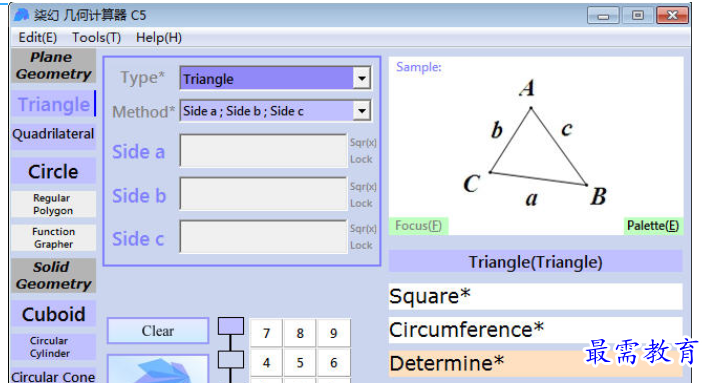Select Circular Cylinder shape
The width and height of the screenshot is (707, 383).
54,347
